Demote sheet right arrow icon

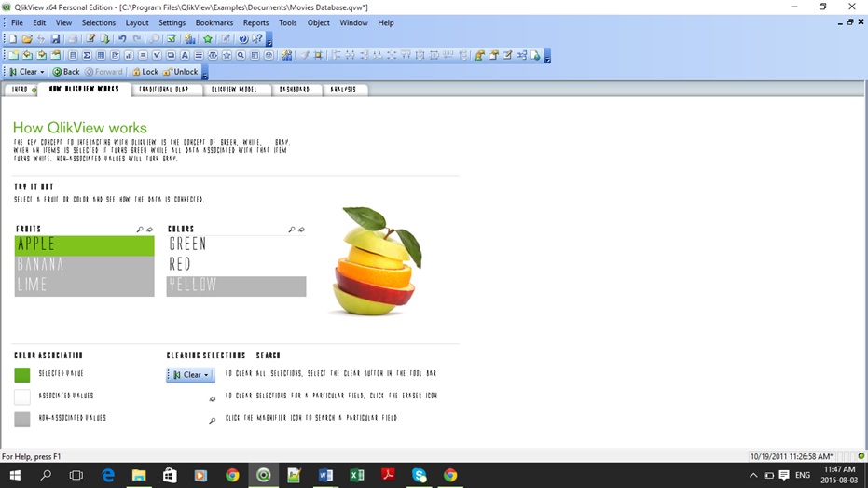pos(42,55)
